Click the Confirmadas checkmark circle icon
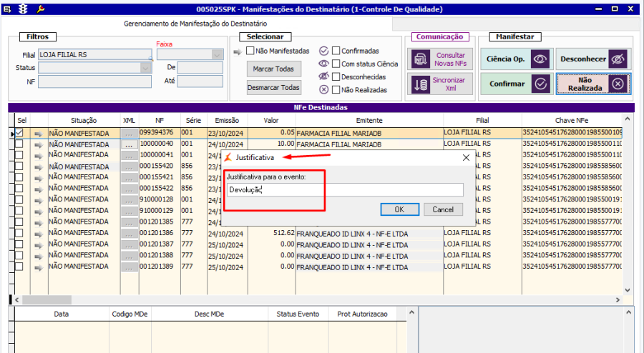Viewport: 644px width, 353px height. coord(323,51)
